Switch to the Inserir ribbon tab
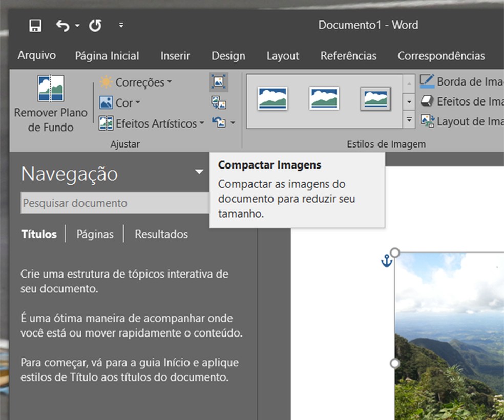The image size is (504, 420). pos(175,56)
